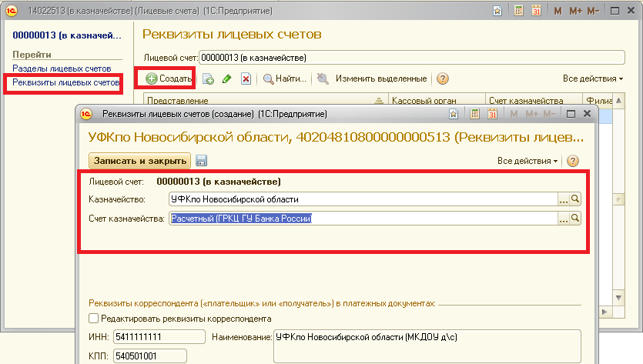Click Найти... search button

click(285, 78)
